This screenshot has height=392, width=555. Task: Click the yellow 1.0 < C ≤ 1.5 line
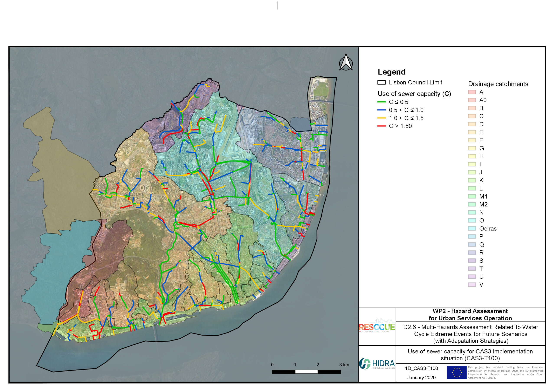coord(381,118)
